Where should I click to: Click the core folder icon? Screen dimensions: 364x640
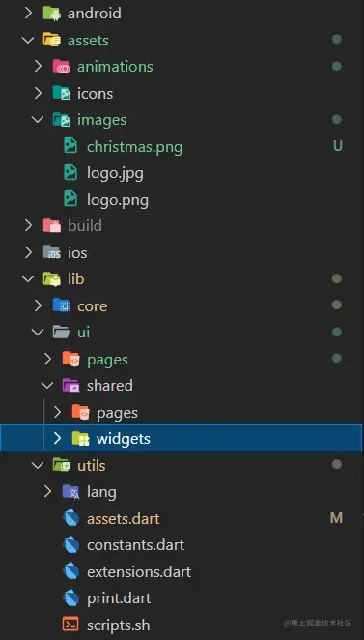(x=62, y=305)
